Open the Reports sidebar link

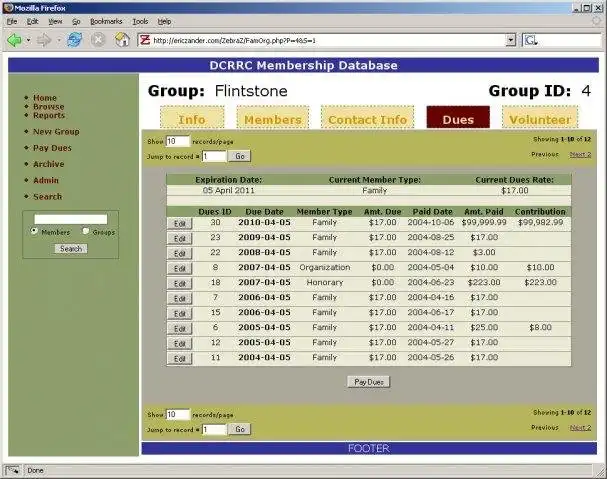(49, 115)
